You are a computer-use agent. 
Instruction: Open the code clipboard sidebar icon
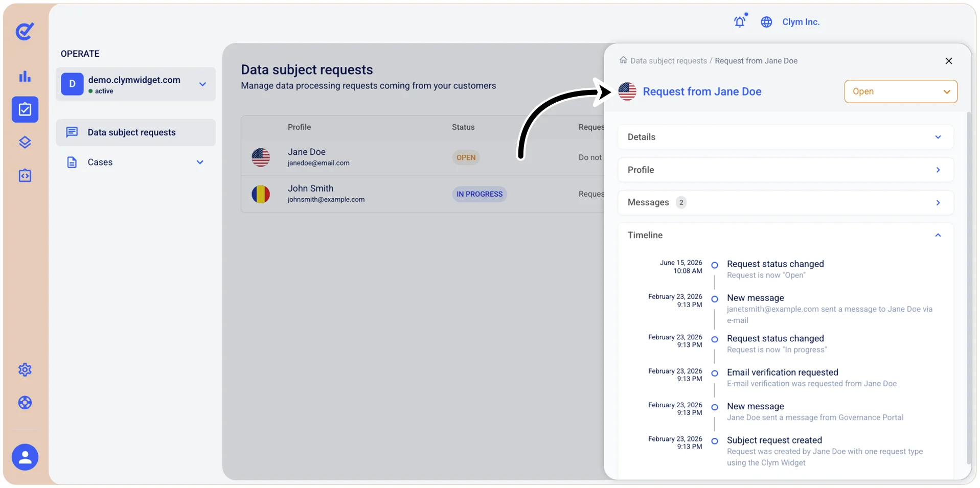tap(25, 175)
